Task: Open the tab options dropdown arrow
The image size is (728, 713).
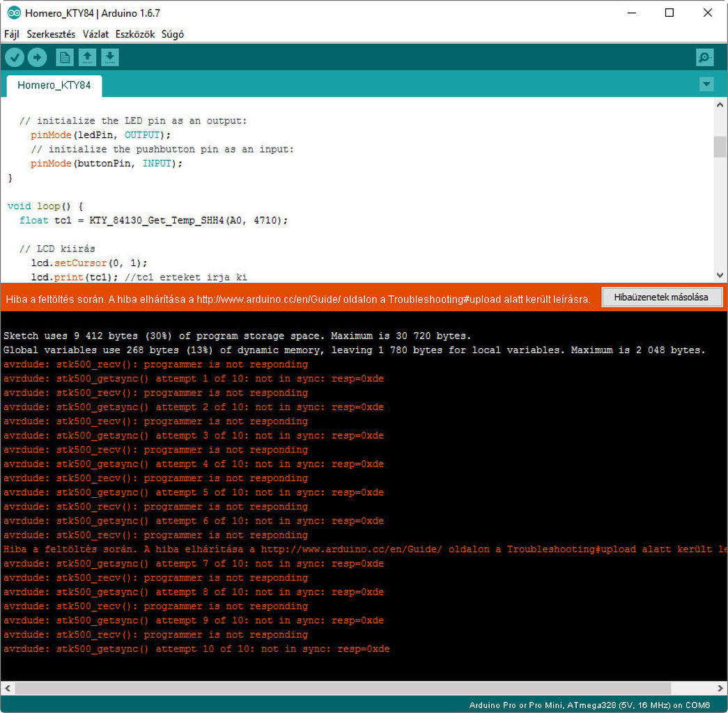Action: [706, 84]
